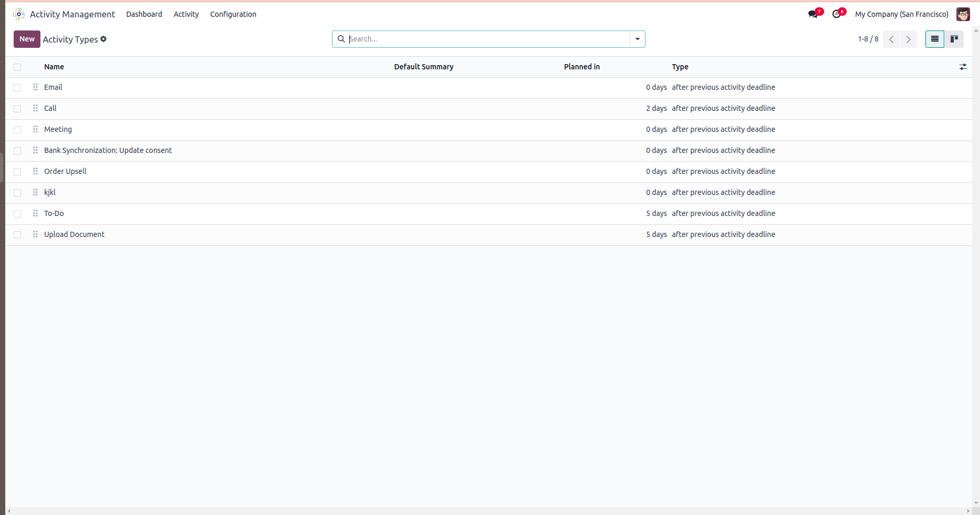The width and height of the screenshot is (980, 515).
Task: Check the kjkl row checkbox
Action: 17,193
